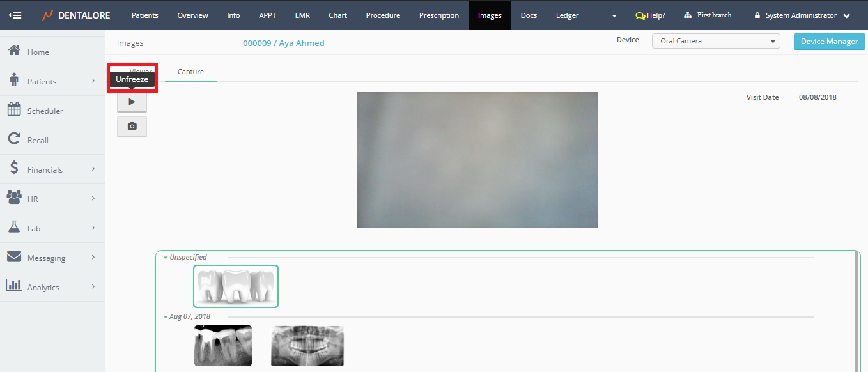The image size is (868, 372).
Task: Go to the Prescription tab
Action: pos(438,15)
